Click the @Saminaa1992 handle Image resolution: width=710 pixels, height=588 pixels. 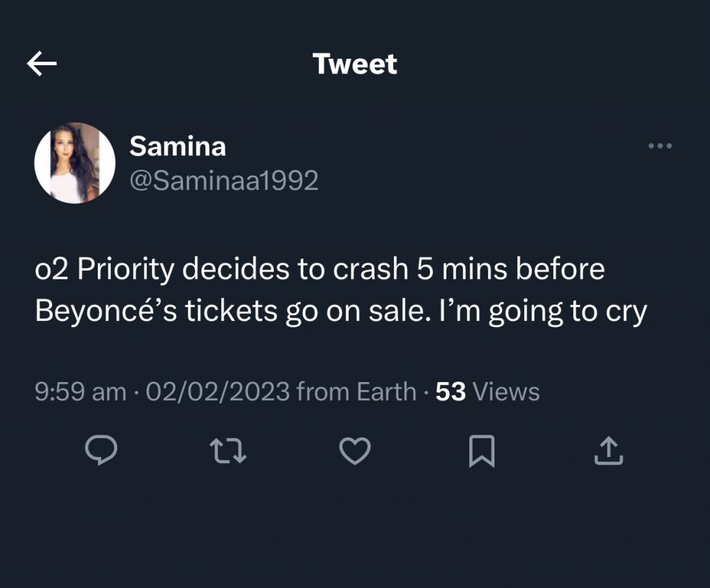pos(224,180)
